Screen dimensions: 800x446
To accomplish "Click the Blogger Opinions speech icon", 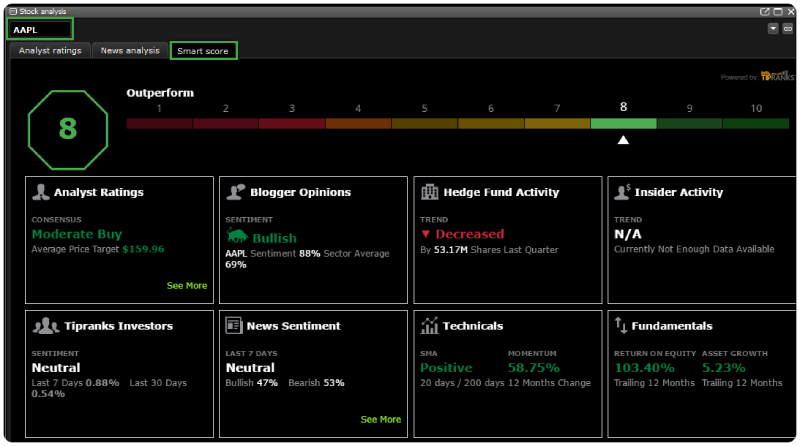I will coord(236,191).
